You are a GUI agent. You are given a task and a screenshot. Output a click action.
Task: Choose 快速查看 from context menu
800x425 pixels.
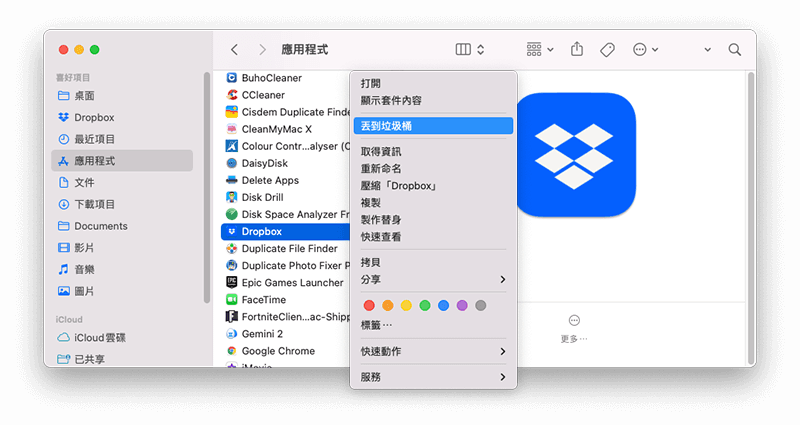(x=433, y=237)
